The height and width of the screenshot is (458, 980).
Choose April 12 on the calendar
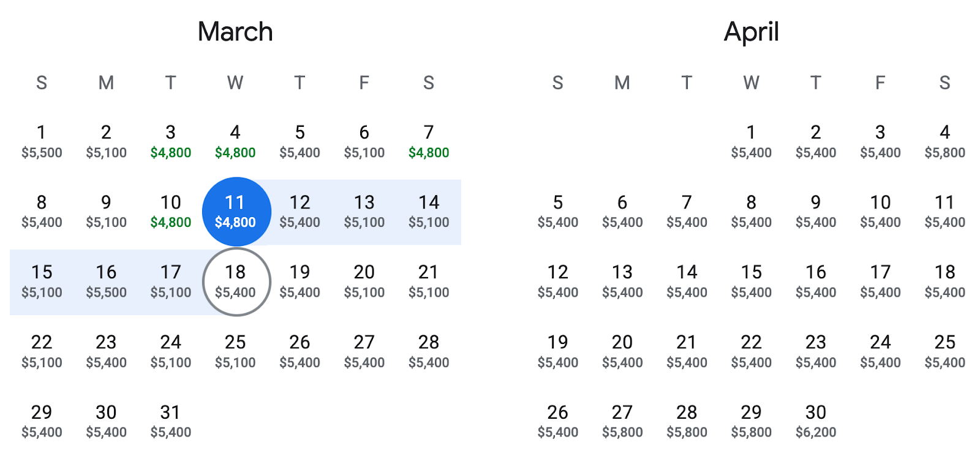(558, 281)
